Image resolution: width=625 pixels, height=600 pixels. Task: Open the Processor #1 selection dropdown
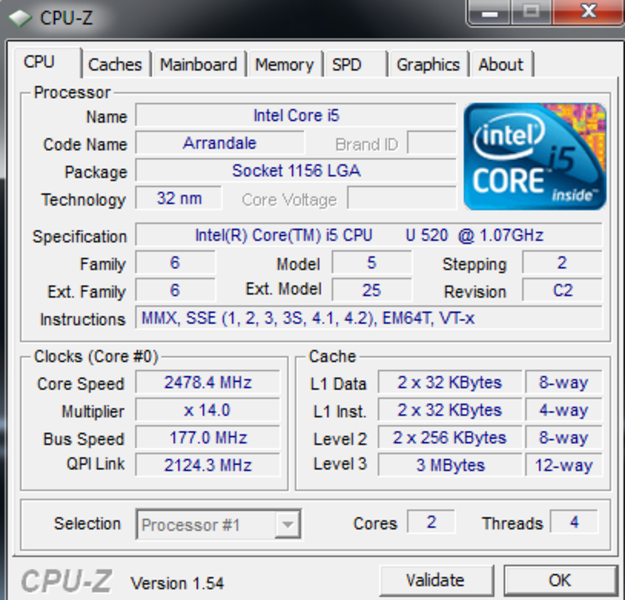[x=218, y=524]
